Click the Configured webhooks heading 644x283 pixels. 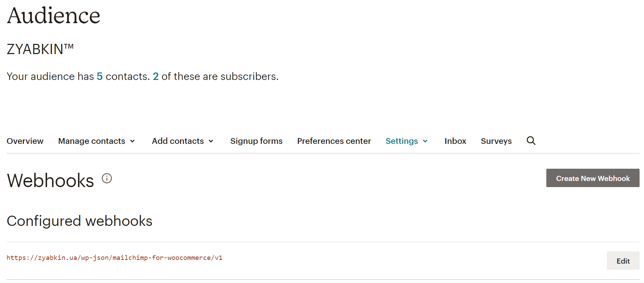(x=80, y=221)
